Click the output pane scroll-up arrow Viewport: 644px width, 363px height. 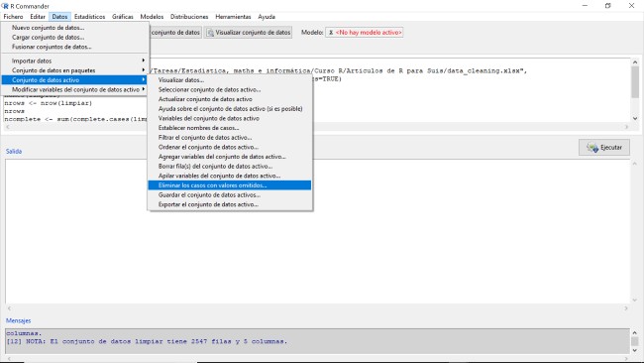pos(635,164)
